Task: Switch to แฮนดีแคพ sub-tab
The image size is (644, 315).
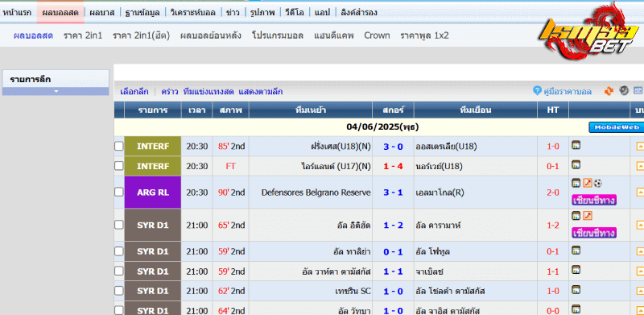Action: point(334,35)
